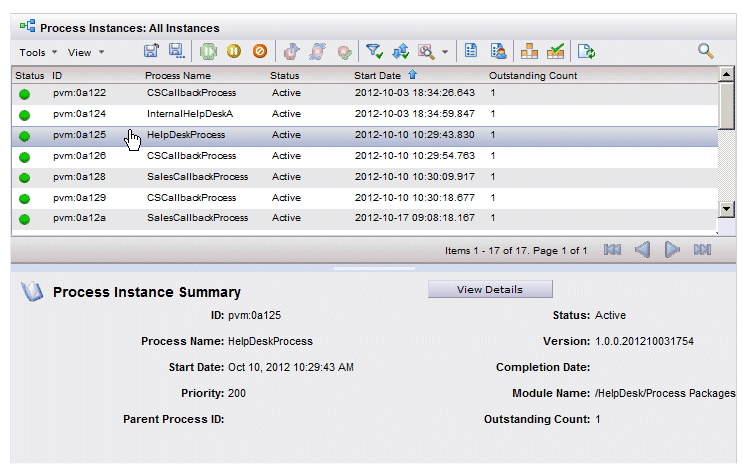Viewport: 743px width, 474px height.
Task: Click the Process Name column header
Action: click(178, 76)
